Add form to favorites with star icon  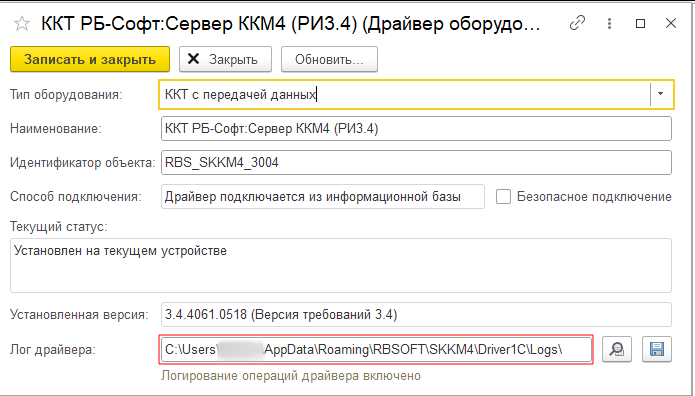pos(21,24)
